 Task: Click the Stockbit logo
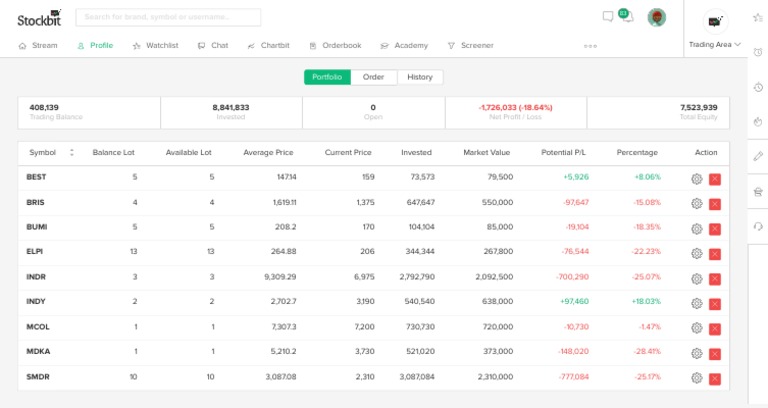(x=38, y=17)
